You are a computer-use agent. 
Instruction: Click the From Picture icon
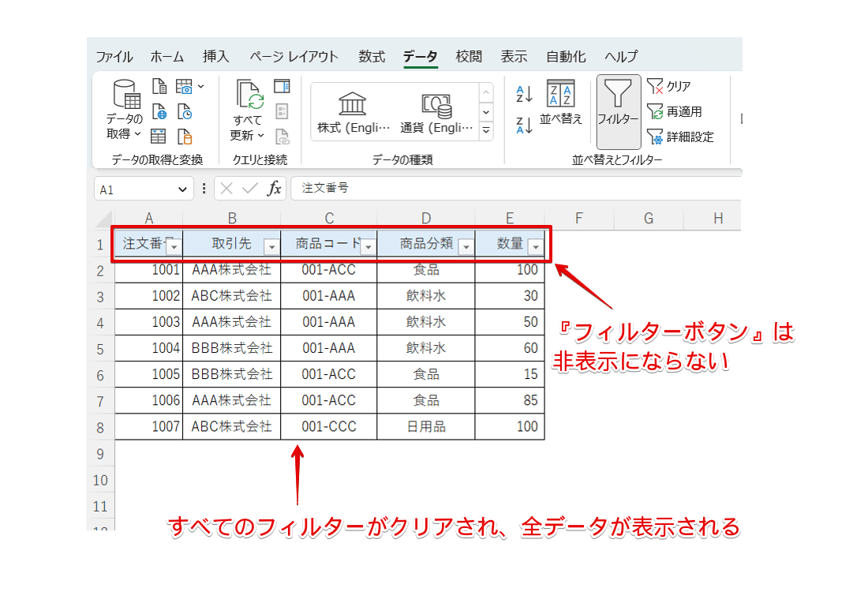point(185,86)
